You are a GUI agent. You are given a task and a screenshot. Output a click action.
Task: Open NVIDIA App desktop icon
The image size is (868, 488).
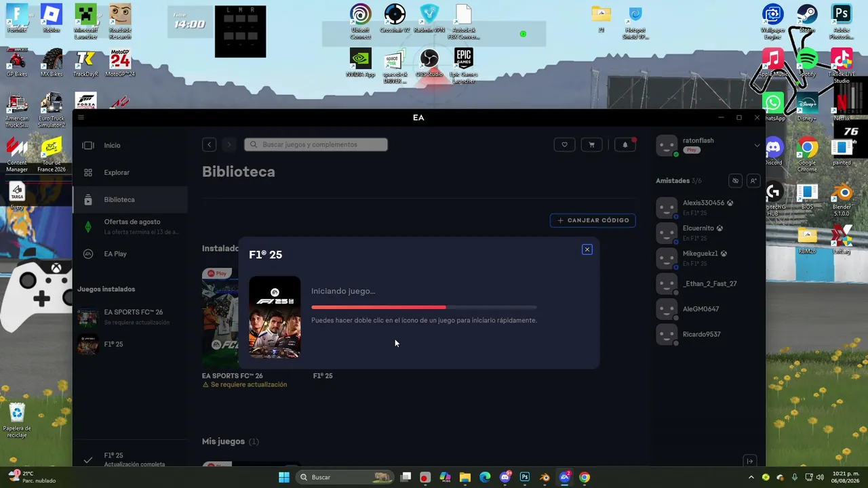[360, 62]
